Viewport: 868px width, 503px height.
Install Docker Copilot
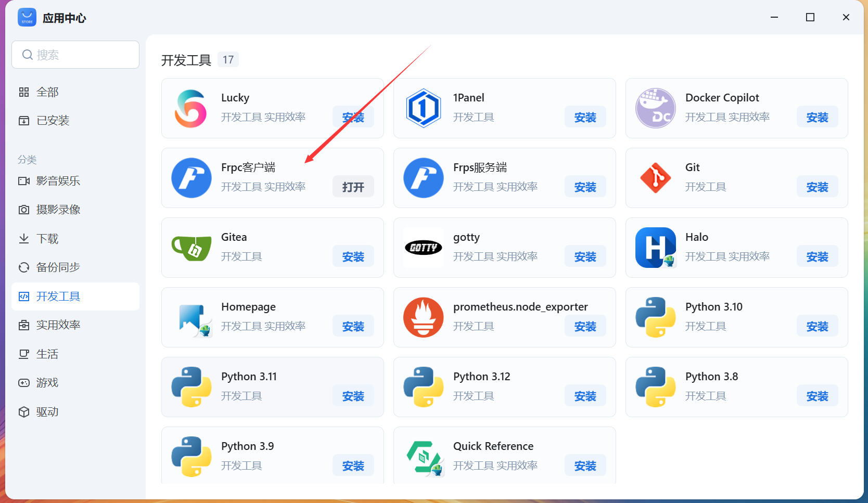[x=818, y=118]
